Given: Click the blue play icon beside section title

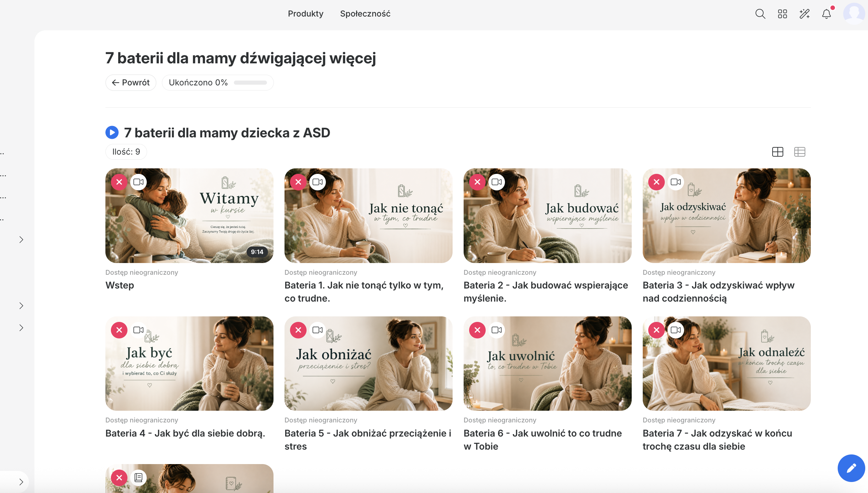Looking at the screenshot, I should [x=112, y=133].
